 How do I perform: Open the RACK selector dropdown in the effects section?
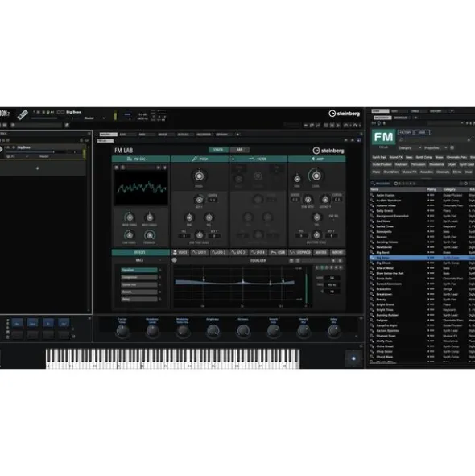tap(140, 260)
